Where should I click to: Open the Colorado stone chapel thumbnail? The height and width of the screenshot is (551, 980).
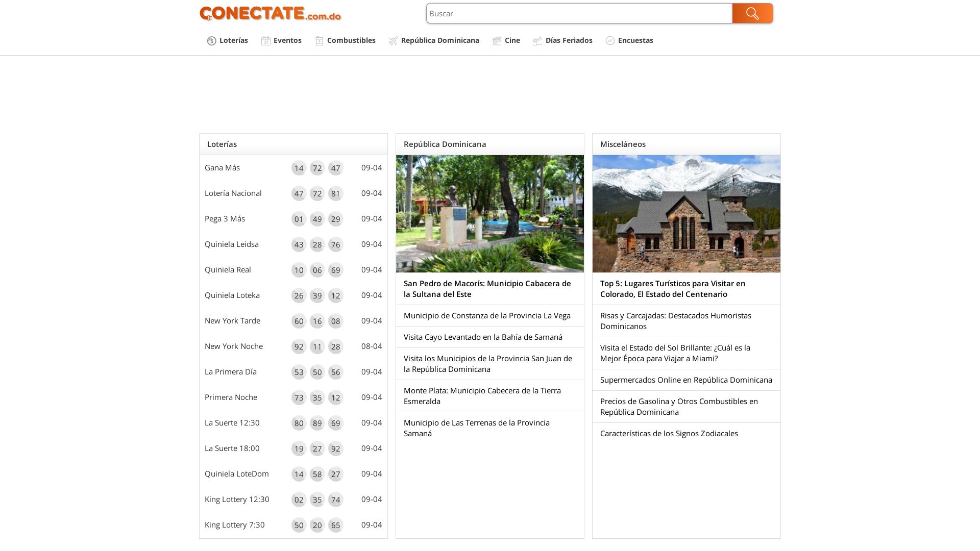click(687, 214)
